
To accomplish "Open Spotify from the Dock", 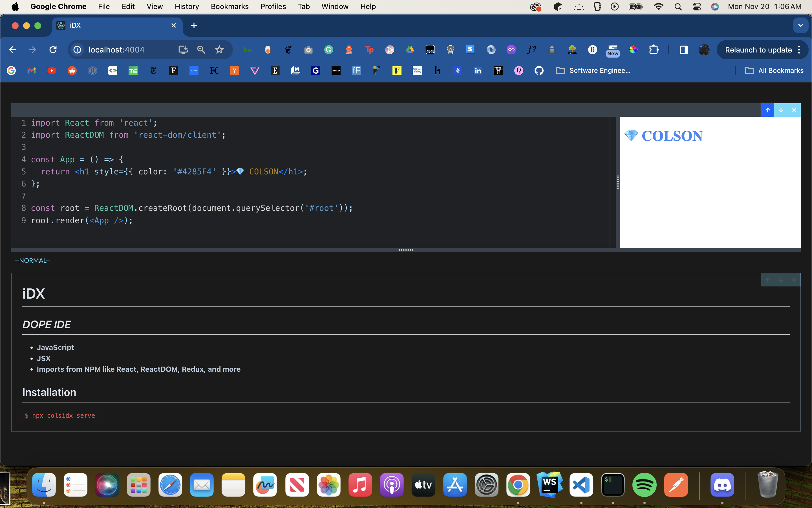I will coord(644,485).
